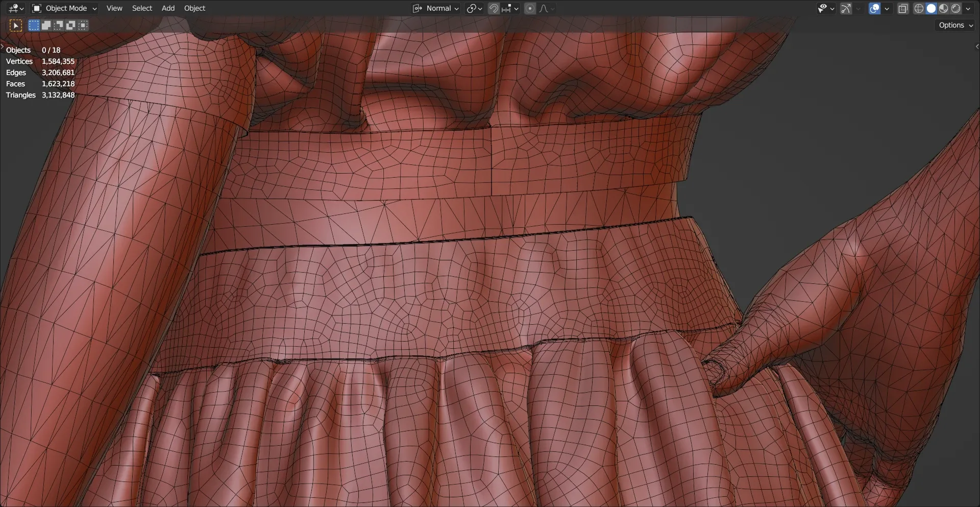Open the viewport shading options dropdown
The image size is (980, 507).
[968, 8]
